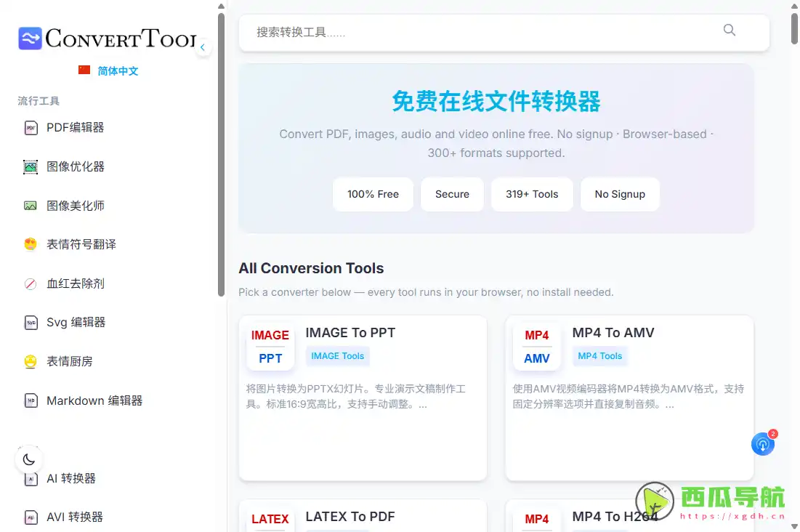Click the 319+ Tools badge
800x532 pixels.
532,195
